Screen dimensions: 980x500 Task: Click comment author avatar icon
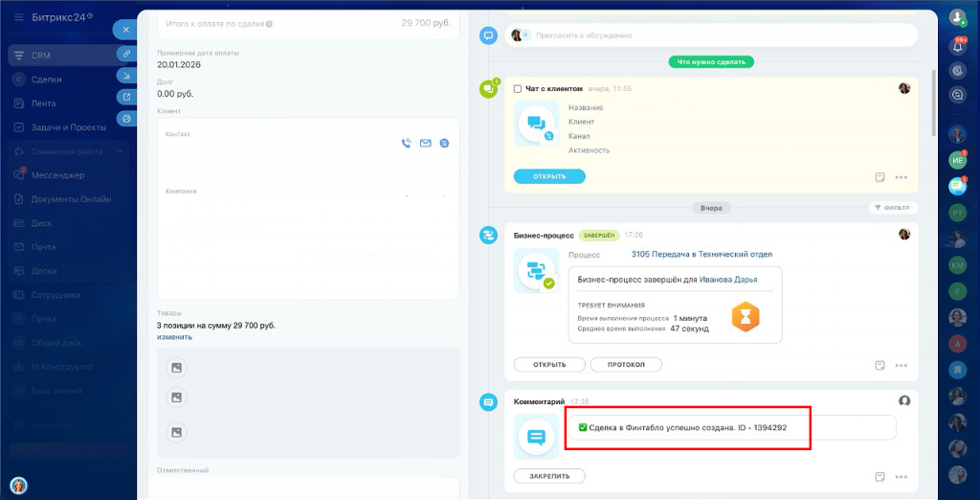(904, 400)
